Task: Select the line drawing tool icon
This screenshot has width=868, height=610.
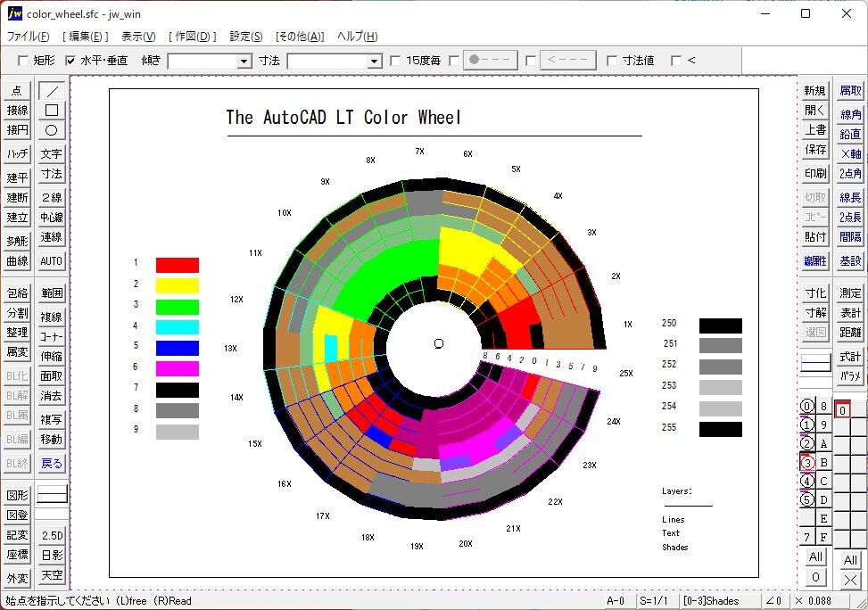Action: (x=52, y=91)
